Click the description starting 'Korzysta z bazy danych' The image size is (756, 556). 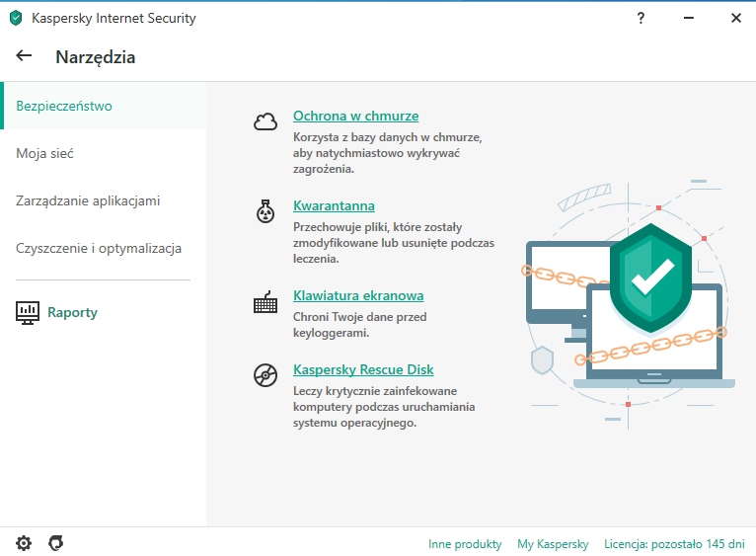click(x=388, y=153)
